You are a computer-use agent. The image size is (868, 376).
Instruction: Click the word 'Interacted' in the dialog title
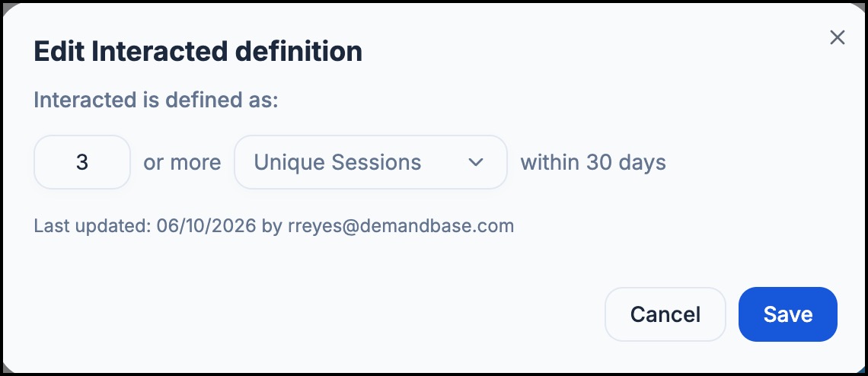[x=159, y=52]
